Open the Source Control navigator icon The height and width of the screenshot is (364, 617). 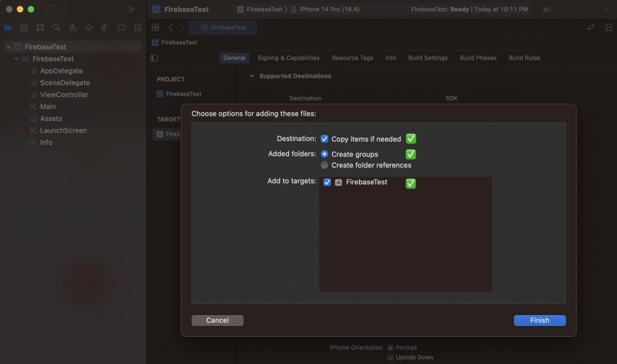pos(24,28)
